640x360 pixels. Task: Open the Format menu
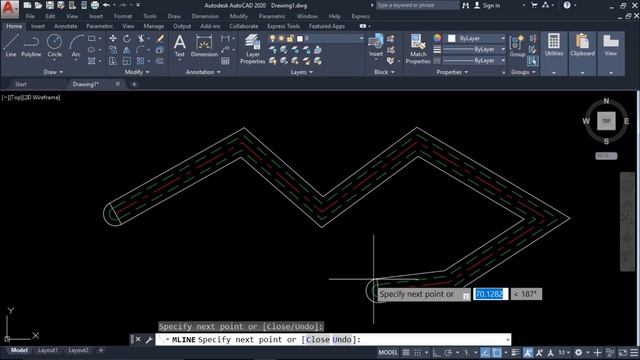point(123,16)
